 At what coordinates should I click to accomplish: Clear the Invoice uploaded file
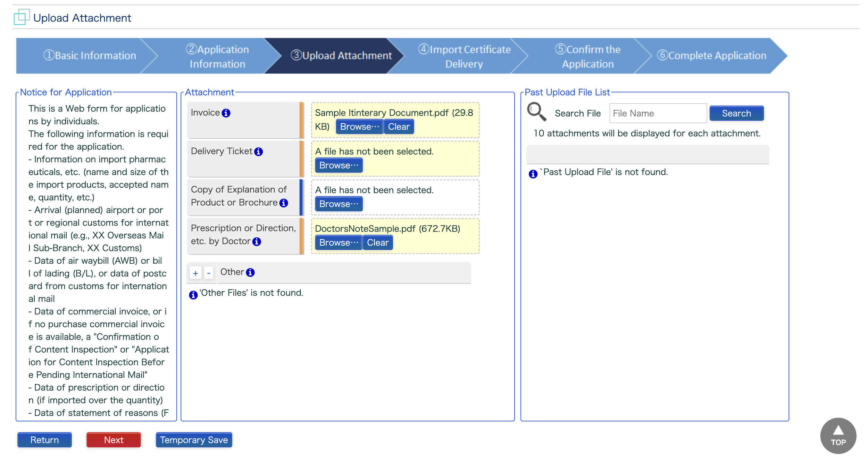[x=399, y=127]
